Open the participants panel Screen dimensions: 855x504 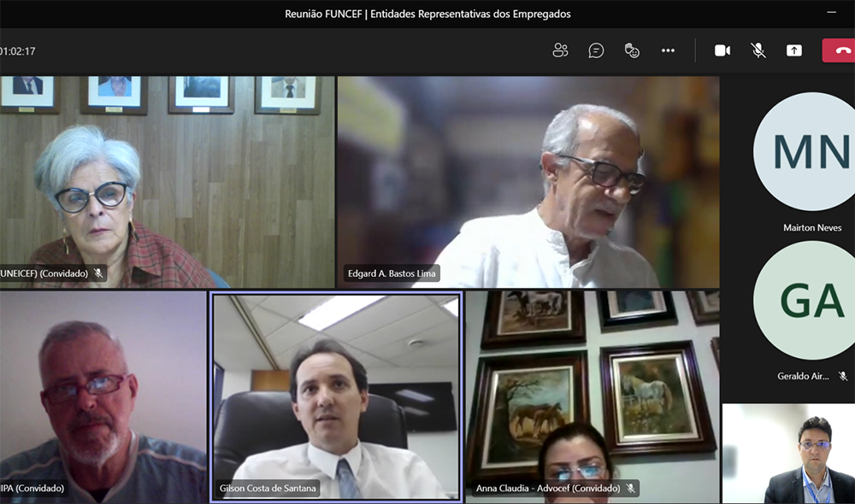(x=560, y=50)
